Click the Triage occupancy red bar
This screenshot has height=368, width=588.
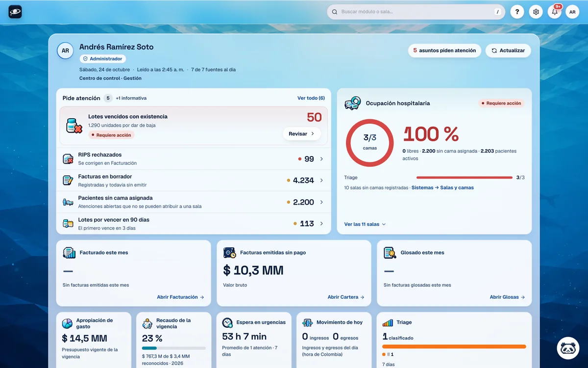pyautogui.click(x=465, y=178)
